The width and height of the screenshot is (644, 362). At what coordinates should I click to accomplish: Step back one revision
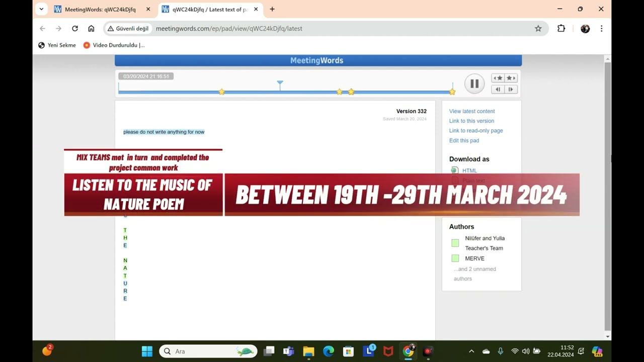tap(498, 89)
